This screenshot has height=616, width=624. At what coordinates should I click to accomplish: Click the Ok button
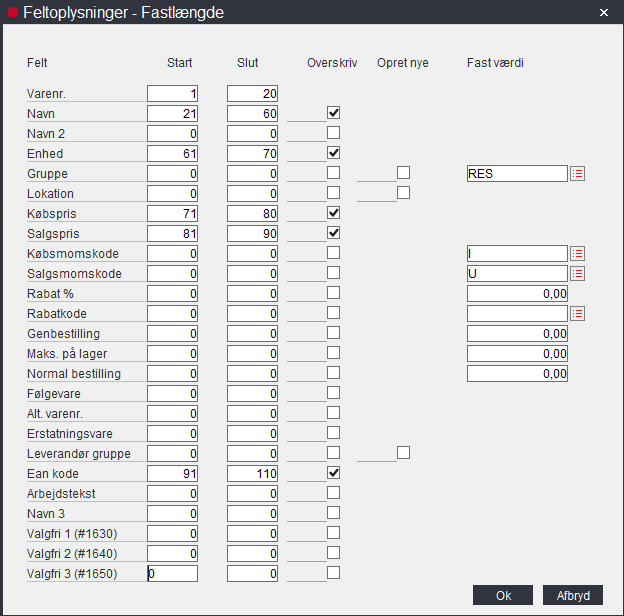pos(503,595)
